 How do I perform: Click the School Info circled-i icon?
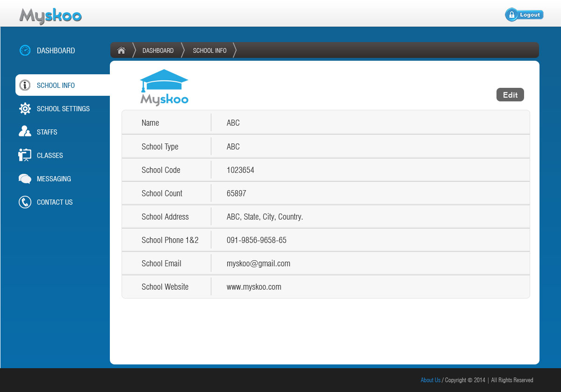tap(25, 85)
